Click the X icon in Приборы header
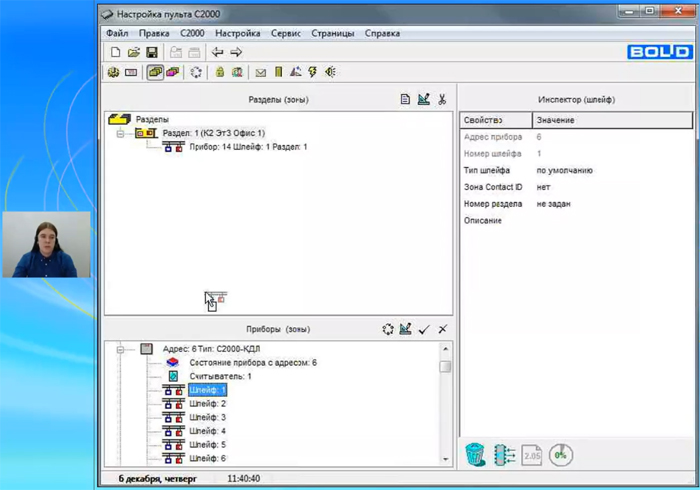Image resolution: width=700 pixels, height=490 pixels. (442, 329)
